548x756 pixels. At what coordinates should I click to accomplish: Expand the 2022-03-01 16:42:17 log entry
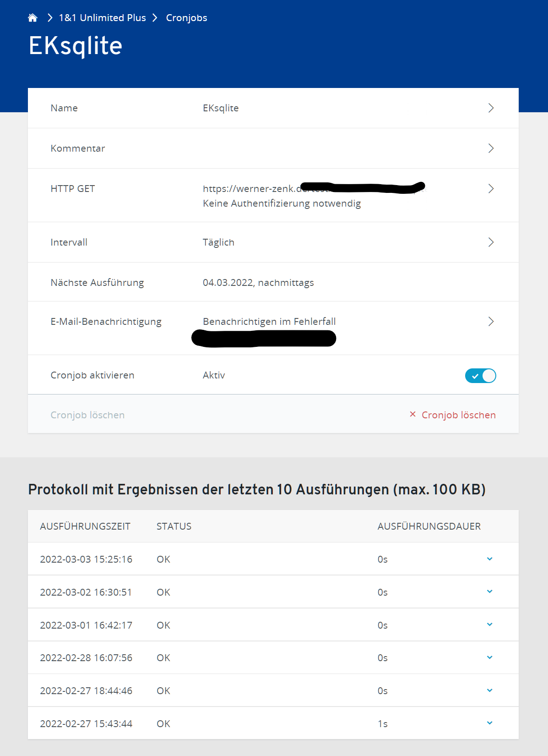(x=489, y=625)
